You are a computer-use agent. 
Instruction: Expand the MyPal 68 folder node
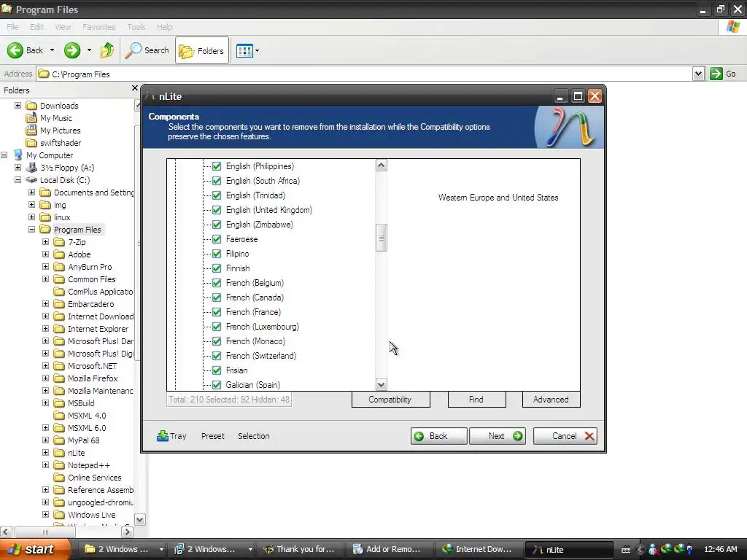pos(45,440)
